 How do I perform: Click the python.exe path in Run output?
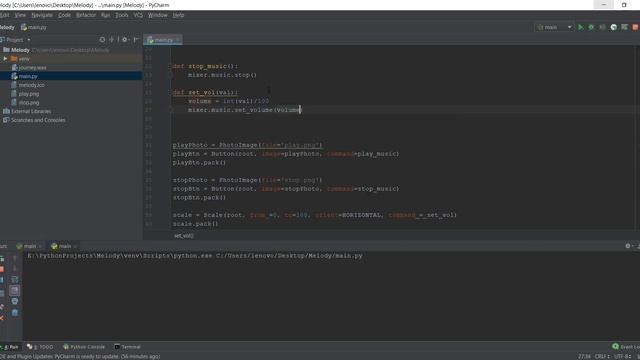pos(120,256)
